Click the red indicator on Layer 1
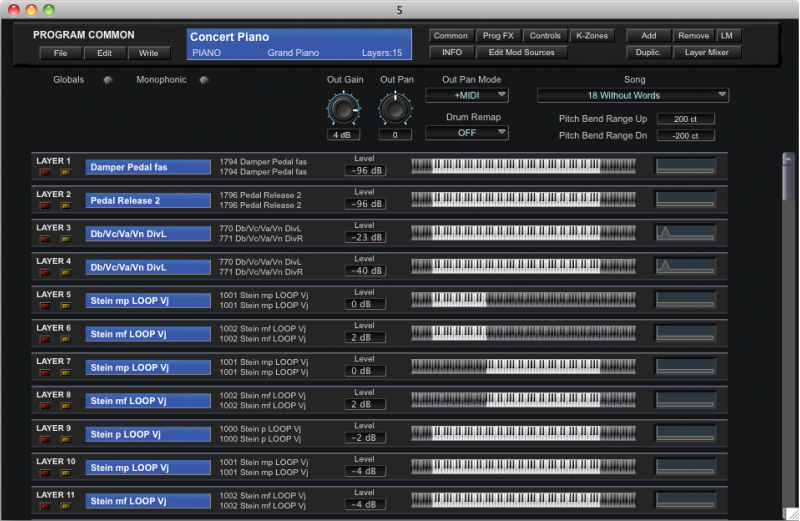800x521 pixels. pos(44,172)
